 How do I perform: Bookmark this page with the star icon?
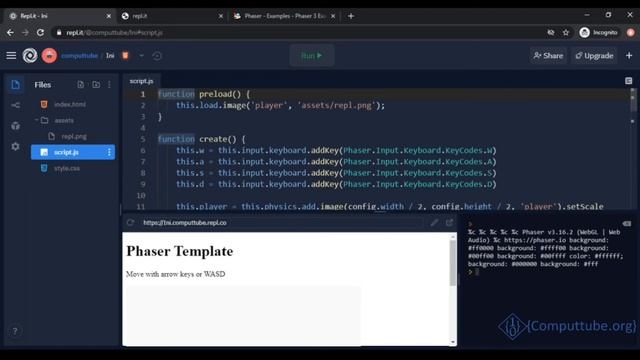click(566, 32)
